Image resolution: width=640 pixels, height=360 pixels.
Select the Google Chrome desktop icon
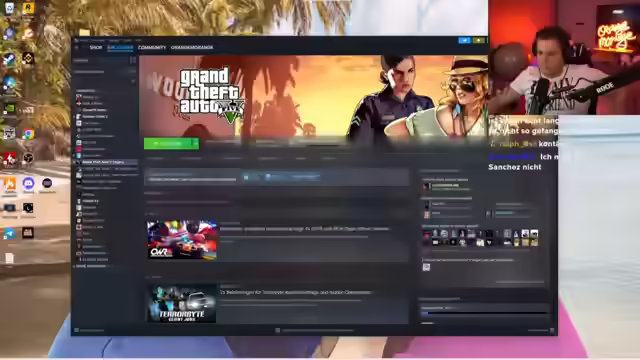pos(28,134)
